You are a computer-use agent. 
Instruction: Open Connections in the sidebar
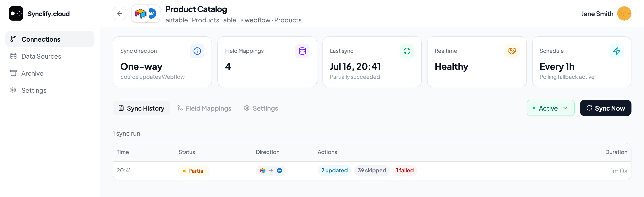pyautogui.click(x=50, y=39)
